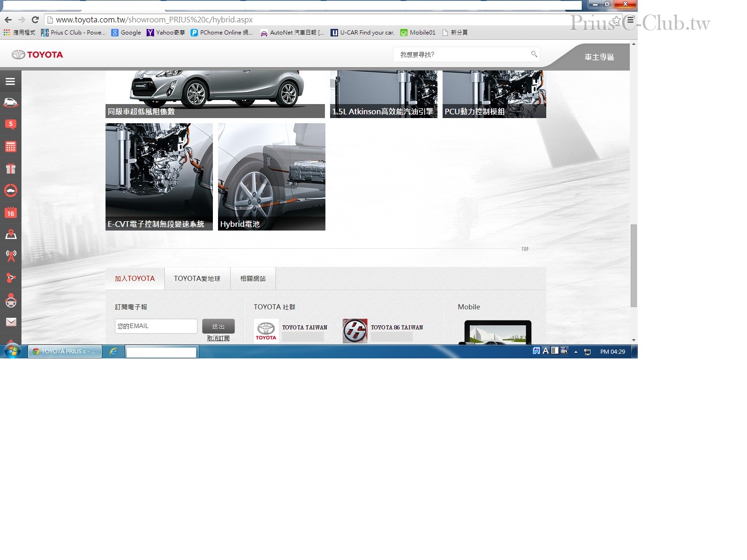
Task: Open the Chrome menu icon
Action: point(630,20)
